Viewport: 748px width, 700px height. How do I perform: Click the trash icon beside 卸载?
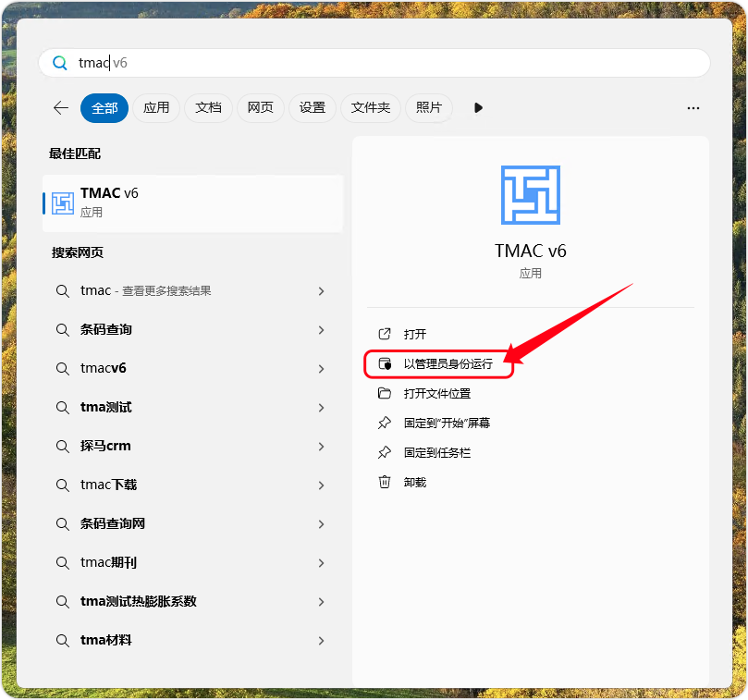[x=385, y=482]
